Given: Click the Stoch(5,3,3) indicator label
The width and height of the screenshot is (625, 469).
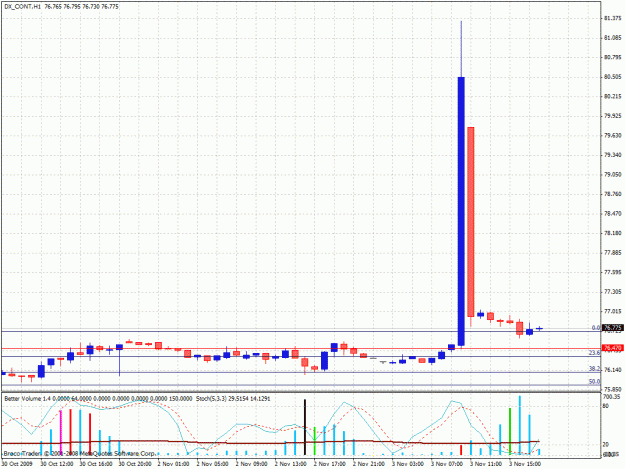Looking at the screenshot, I should point(212,398).
